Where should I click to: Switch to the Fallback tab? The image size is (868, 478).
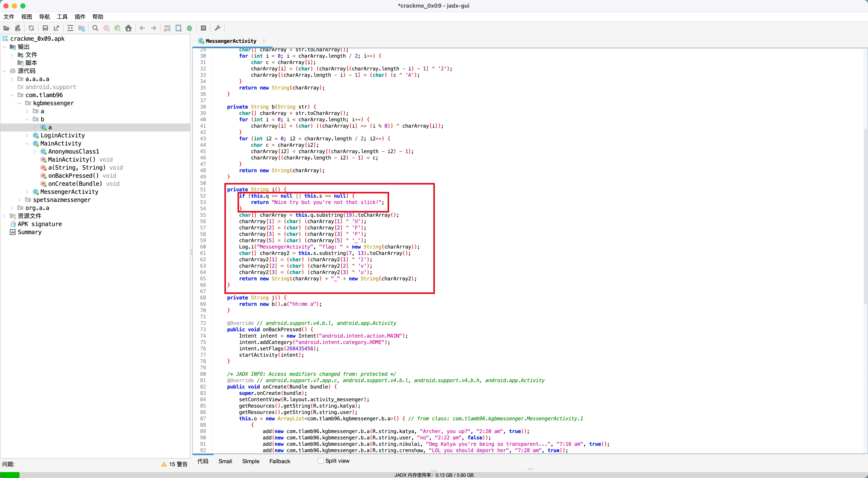[279, 461]
